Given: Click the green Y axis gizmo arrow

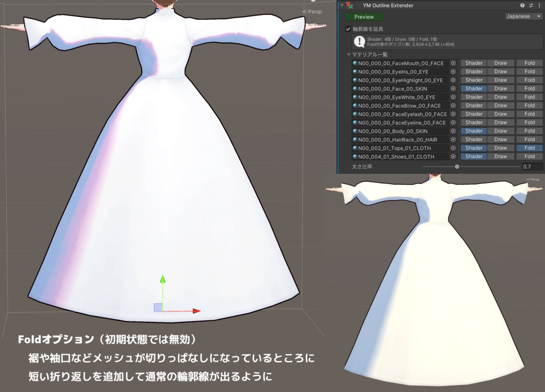Looking at the screenshot, I should [162, 279].
